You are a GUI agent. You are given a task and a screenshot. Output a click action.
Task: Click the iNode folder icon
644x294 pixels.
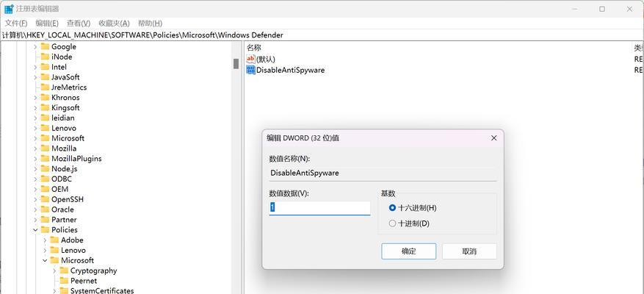coord(45,57)
